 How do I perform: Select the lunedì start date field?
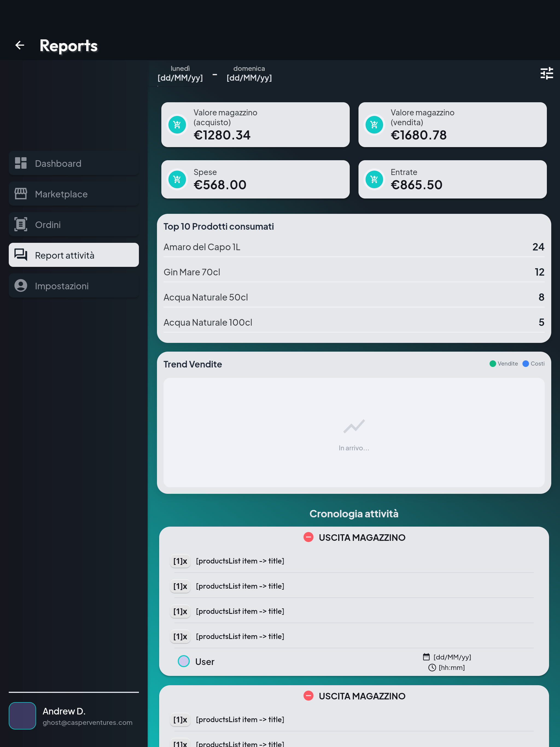180,74
